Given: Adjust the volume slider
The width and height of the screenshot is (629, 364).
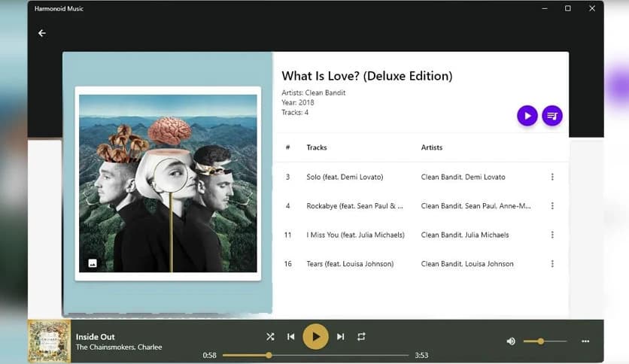Looking at the screenshot, I should 545,341.
